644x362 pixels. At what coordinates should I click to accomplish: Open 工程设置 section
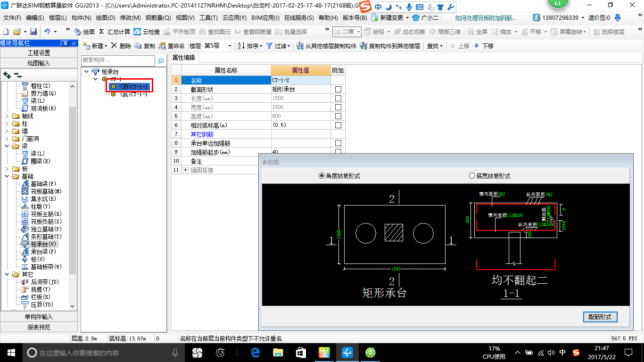click(39, 53)
